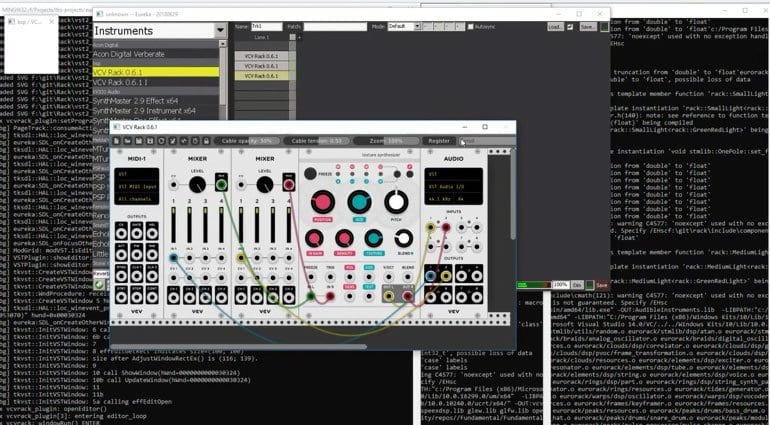
Task: Toggle the checkbox next to Load button
Action: pos(570,27)
